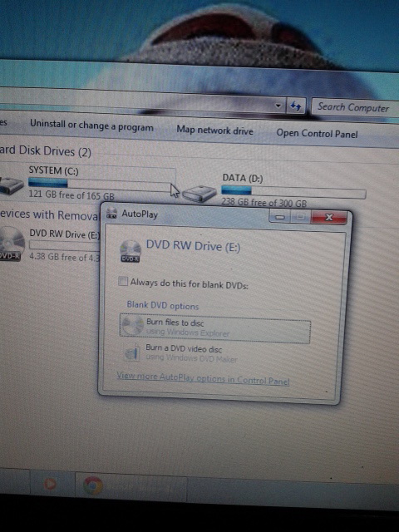The width and height of the screenshot is (399, 532).
Task: Select Open Control Panel in toolbar
Action: [x=317, y=133]
